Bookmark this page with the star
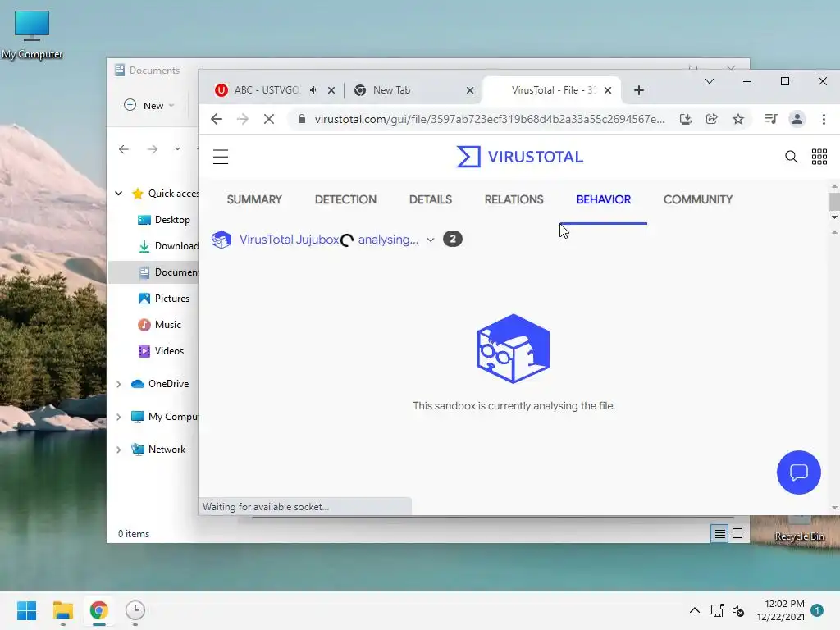 (738, 119)
